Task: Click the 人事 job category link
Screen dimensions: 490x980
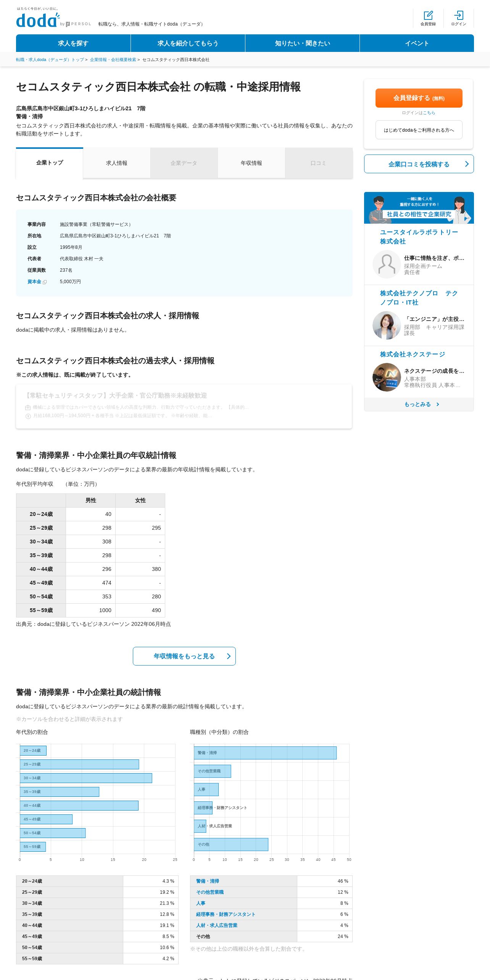Action: 201,903
